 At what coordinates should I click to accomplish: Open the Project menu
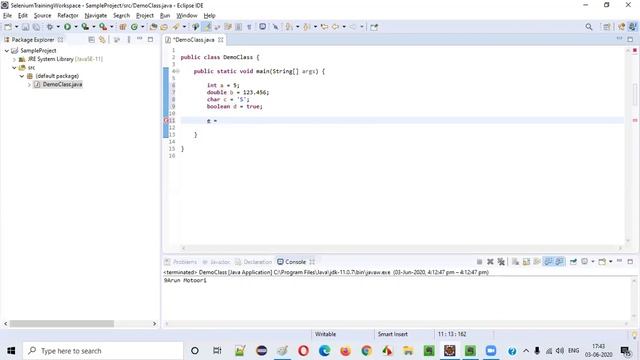pos(144,16)
